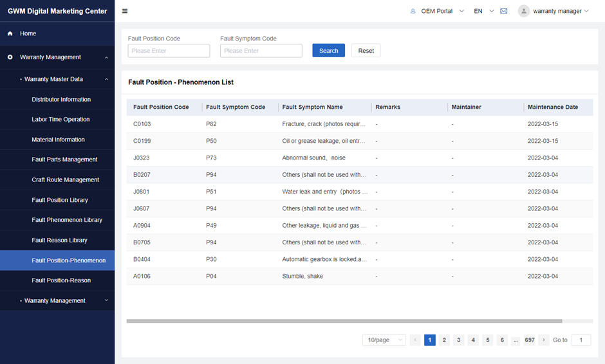Go to page 3

click(x=459, y=340)
